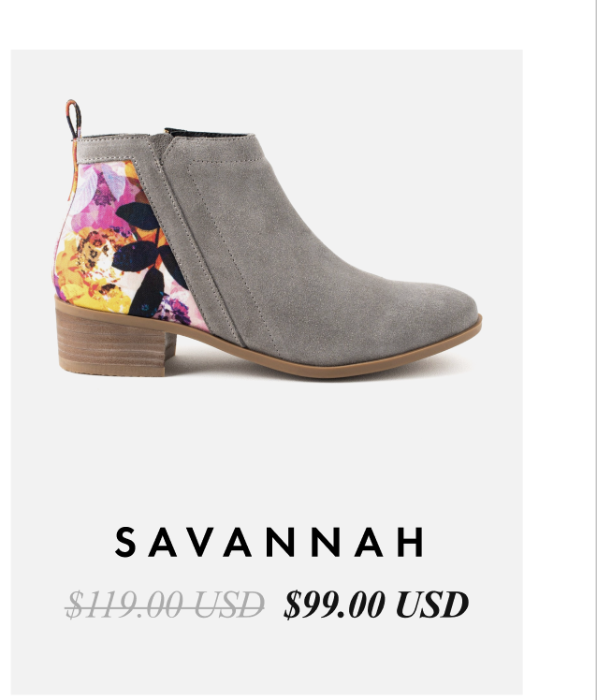Click the vertical scrollbar at the right edge
Screen dimensions: 597x700
tap(593, 350)
